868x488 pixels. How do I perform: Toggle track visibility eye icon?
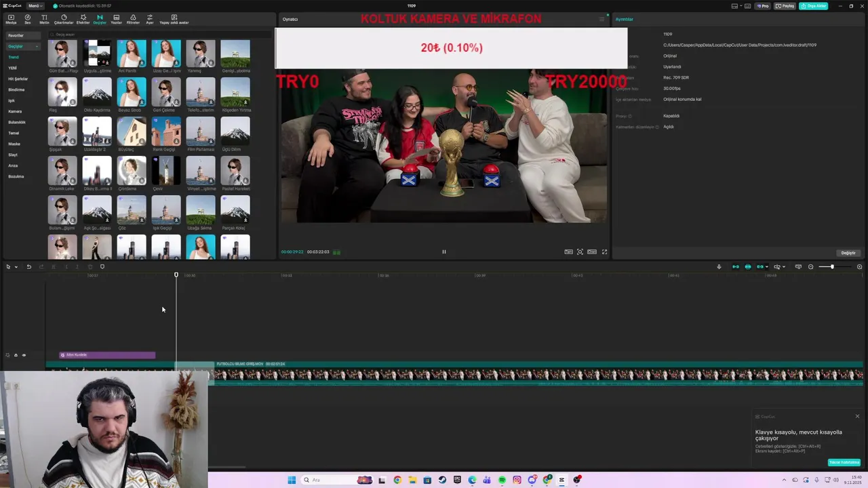click(24, 355)
